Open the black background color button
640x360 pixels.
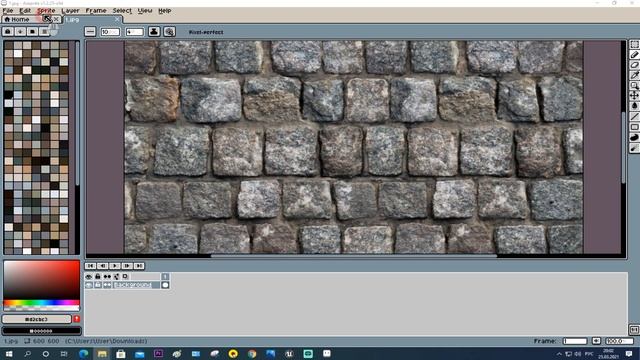click(x=42, y=331)
